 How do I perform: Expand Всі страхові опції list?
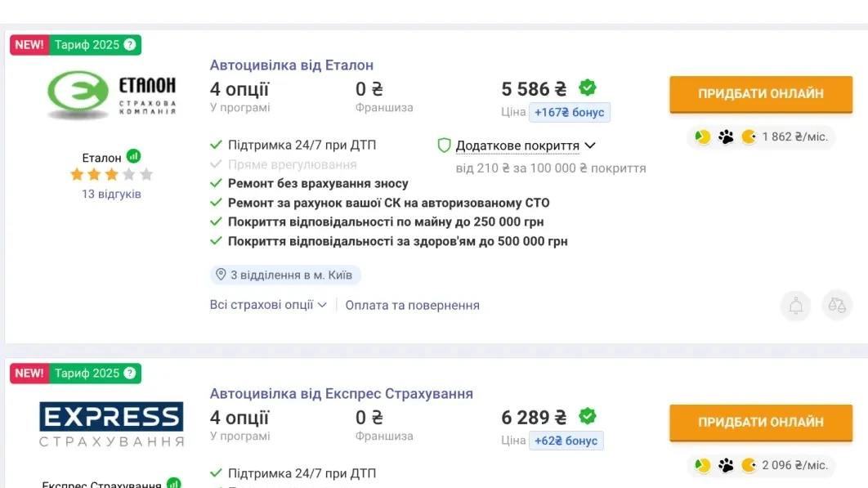pos(268,305)
